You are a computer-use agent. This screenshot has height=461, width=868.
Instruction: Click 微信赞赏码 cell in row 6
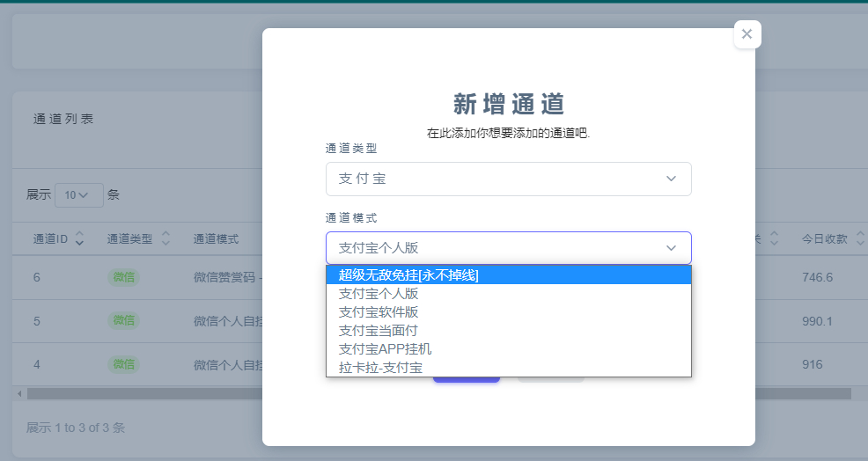pos(227,277)
